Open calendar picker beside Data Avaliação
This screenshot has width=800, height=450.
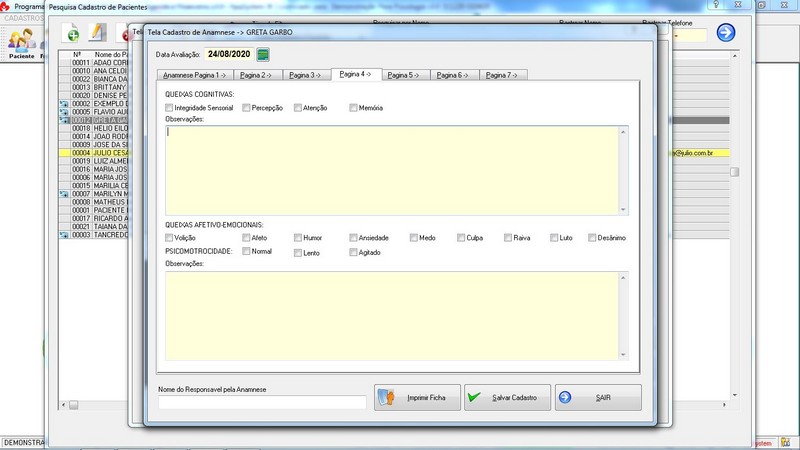263,55
